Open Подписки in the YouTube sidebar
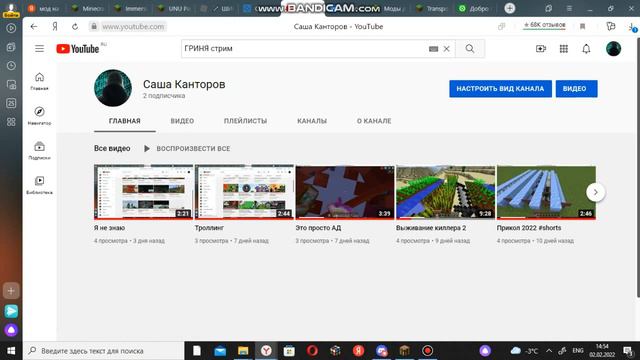The image size is (640, 360). (39, 150)
